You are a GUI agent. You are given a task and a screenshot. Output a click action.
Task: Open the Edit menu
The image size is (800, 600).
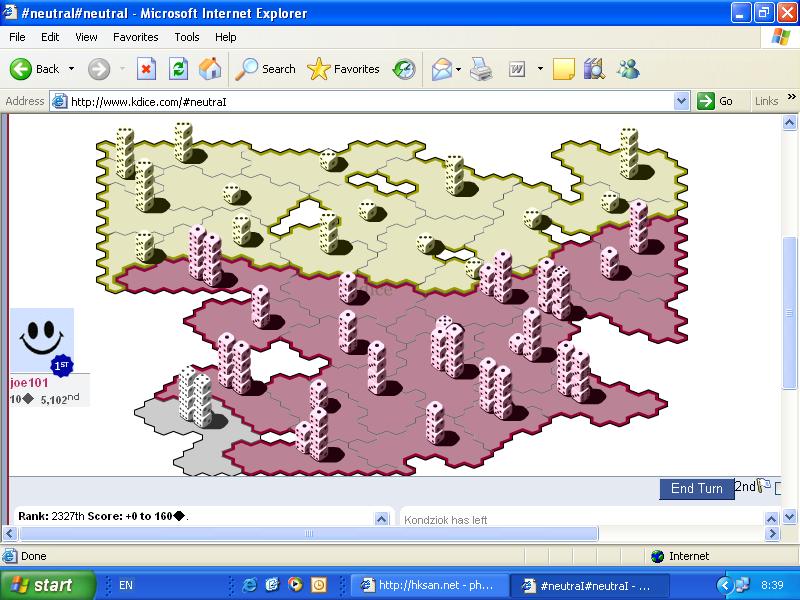pyautogui.click(x=50, y=37)
